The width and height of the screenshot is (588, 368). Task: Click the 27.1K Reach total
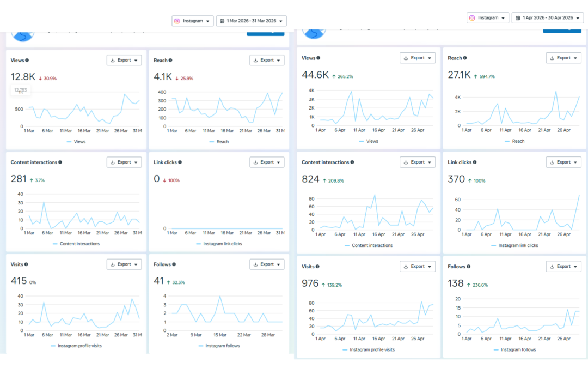[x=459, y=75]
